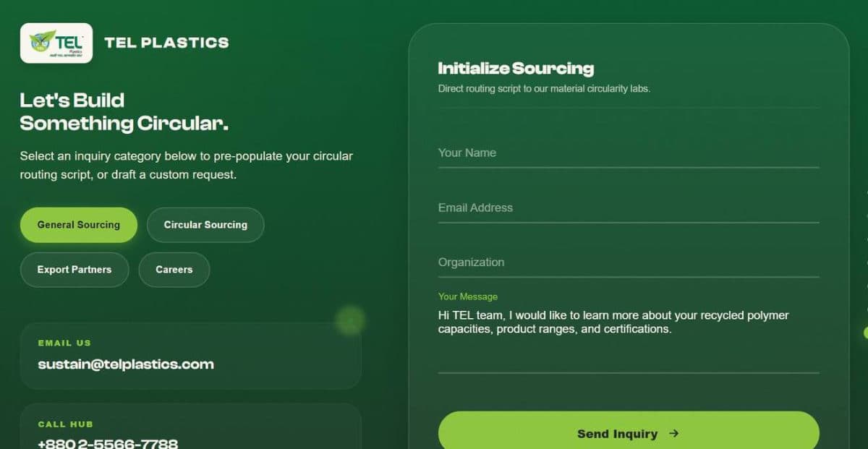Click the TEL PLASTICS brand name text
Image resolution: width=868 pixels, height=449 pixels.
166,43
